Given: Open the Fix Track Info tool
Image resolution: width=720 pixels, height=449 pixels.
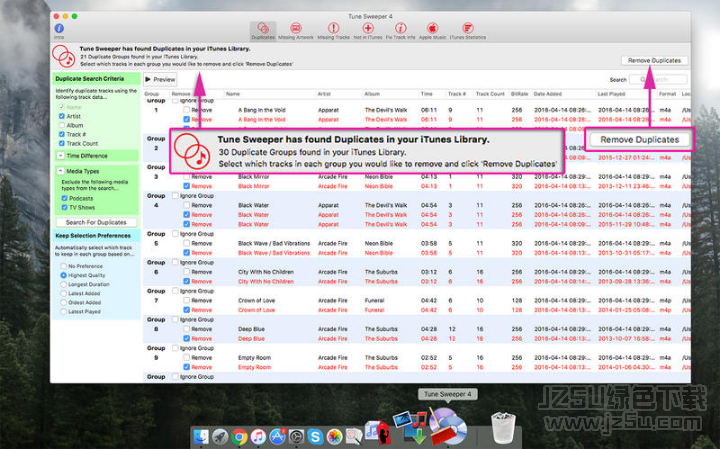Looking at the screenshot, I should pyautogui.click(x=400, y=31).
